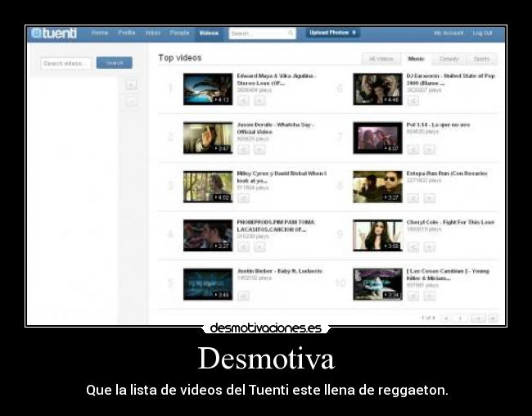The width and height of the screenshot is (532, 416).
Task: Go to first page of top videos
Action: (445, 319)
